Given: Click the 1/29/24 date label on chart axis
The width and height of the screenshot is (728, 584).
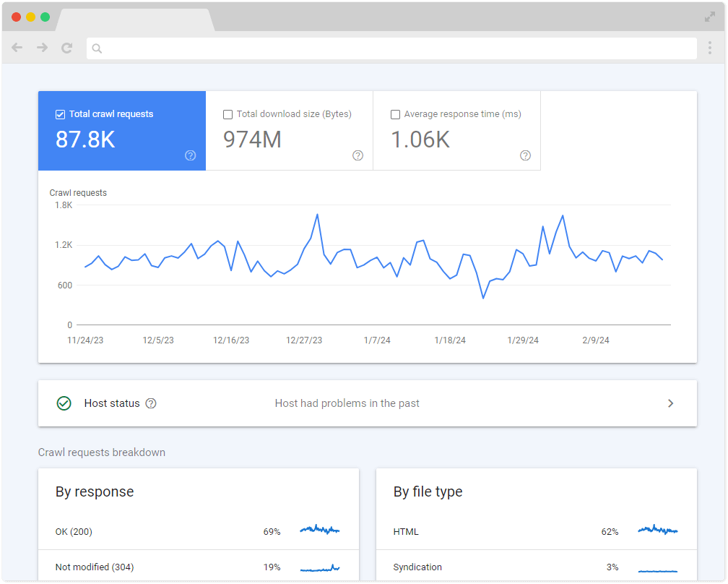Looking at the screenshot, I should (x=523, y=340).
